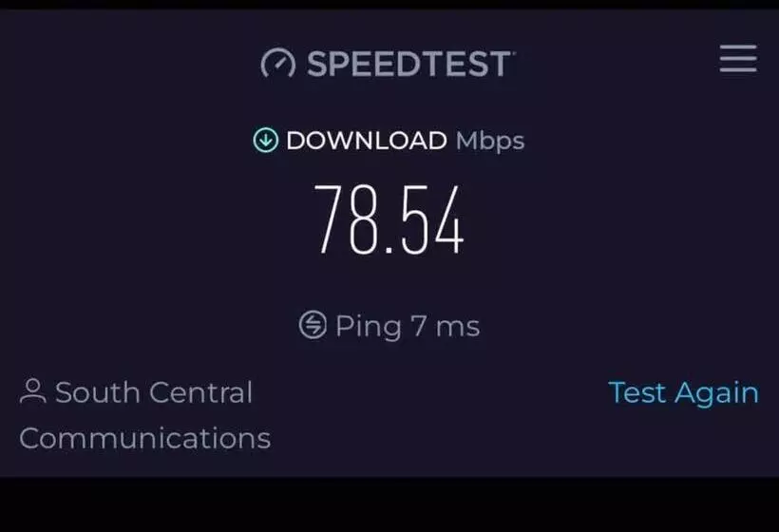Tap the top line of the hamburger icon
Screen dimensions: 779x532
point(738,47)
